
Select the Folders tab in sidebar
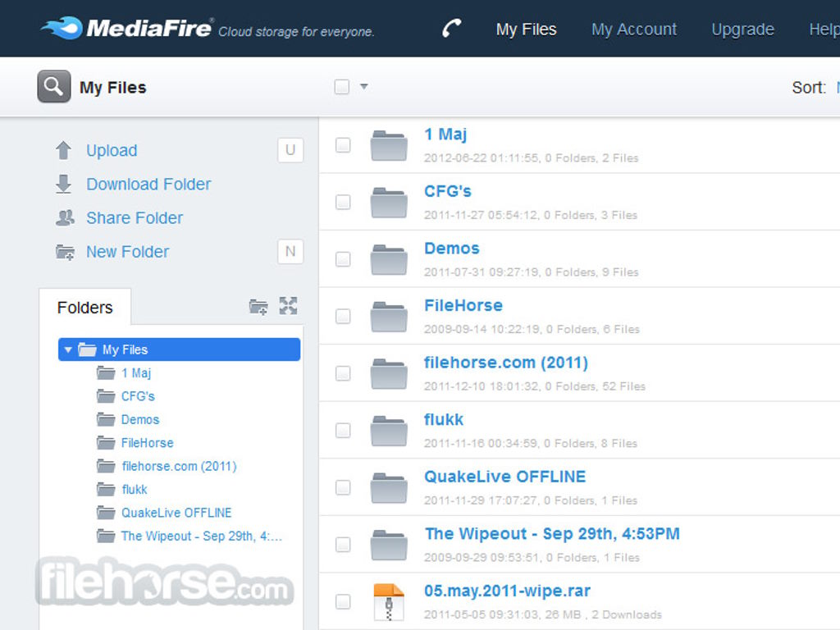pos(84,308)
